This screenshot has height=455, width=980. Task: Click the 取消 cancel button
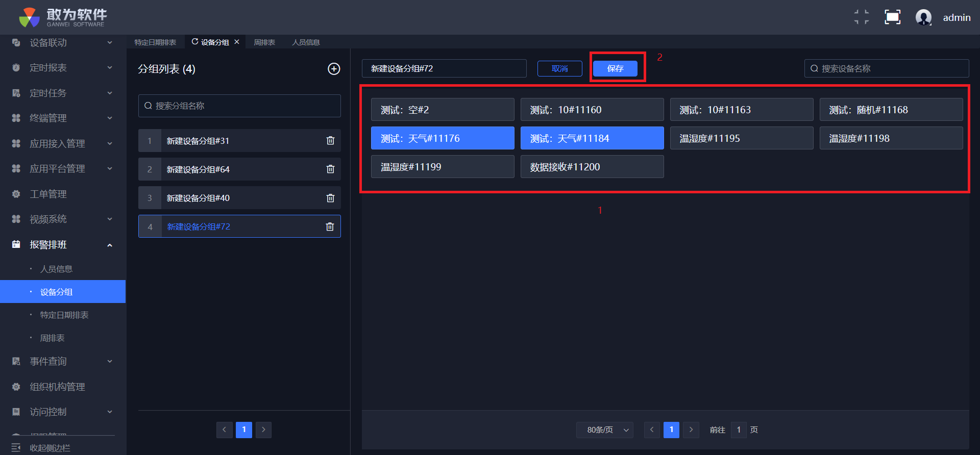coord(560,68)
